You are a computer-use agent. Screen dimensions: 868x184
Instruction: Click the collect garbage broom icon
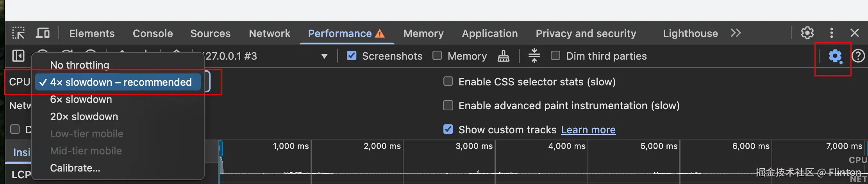(503, 57)
